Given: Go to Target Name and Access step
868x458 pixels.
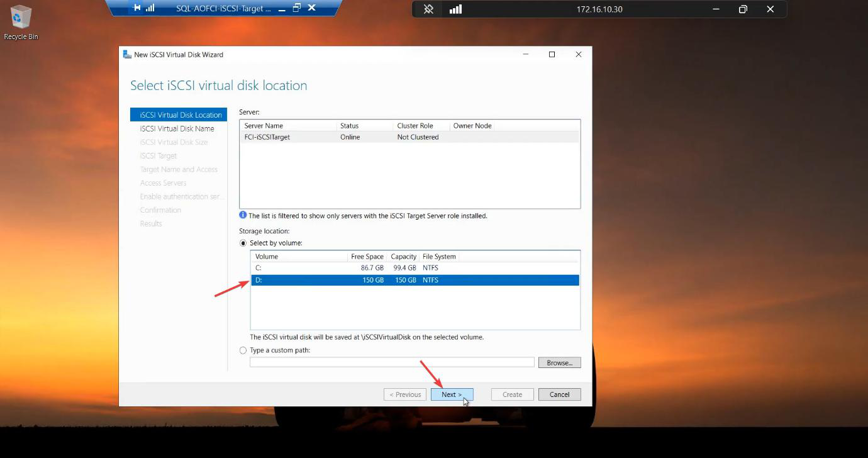Looking at the screenshot, I should [x=179, y=169].
